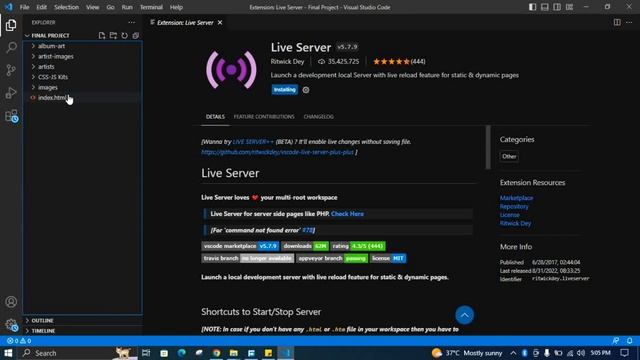The height and width of the screenshot is (360, 640).
Task: Open editor more actions ellipsis menu
Action: coord(629,22)
